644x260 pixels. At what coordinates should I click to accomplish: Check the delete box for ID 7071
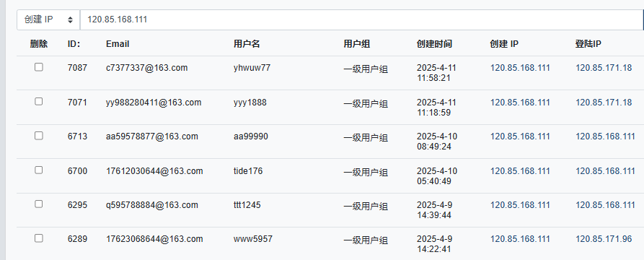39,101
